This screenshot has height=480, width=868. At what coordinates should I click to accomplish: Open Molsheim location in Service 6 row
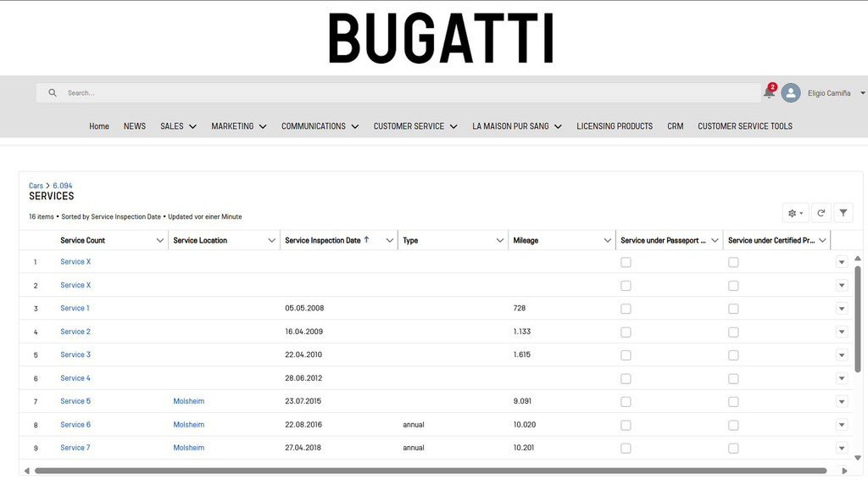point(189,425)
